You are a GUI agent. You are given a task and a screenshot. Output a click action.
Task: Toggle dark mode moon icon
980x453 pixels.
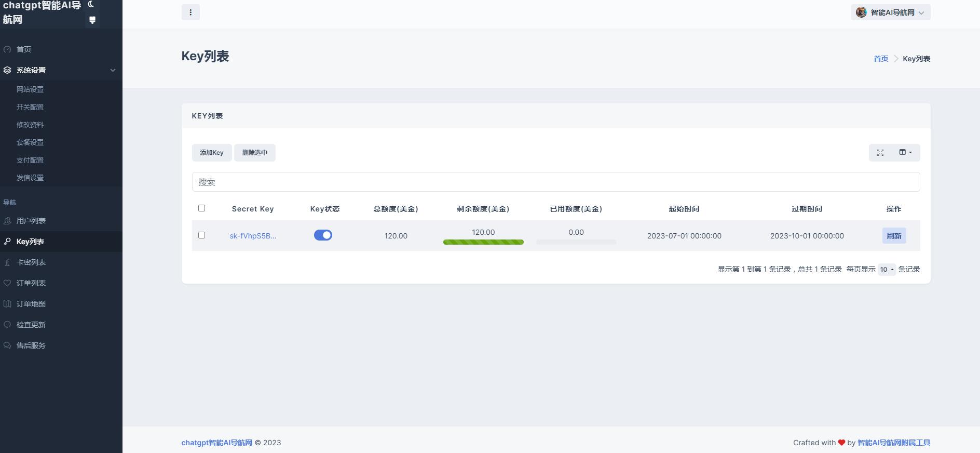[91, 5]
